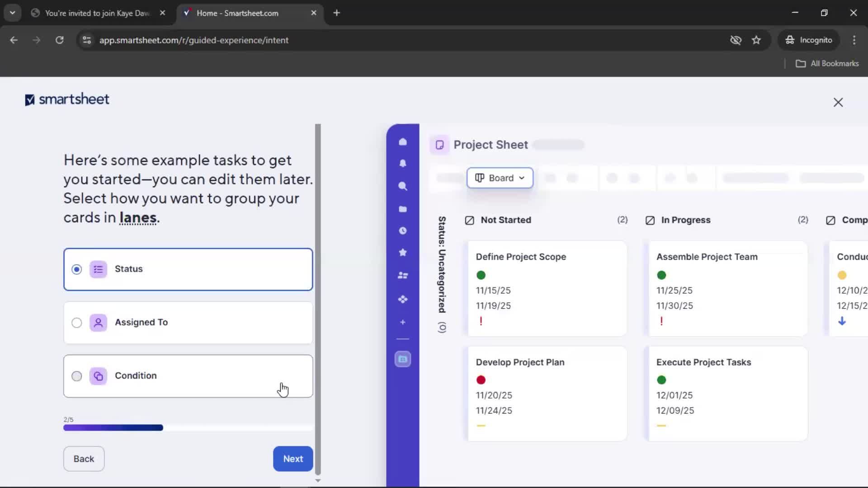Click the search magnifier sidebar icon
Image resolution: width=868 pixels, height=488 pixels.
click(402, 186)
